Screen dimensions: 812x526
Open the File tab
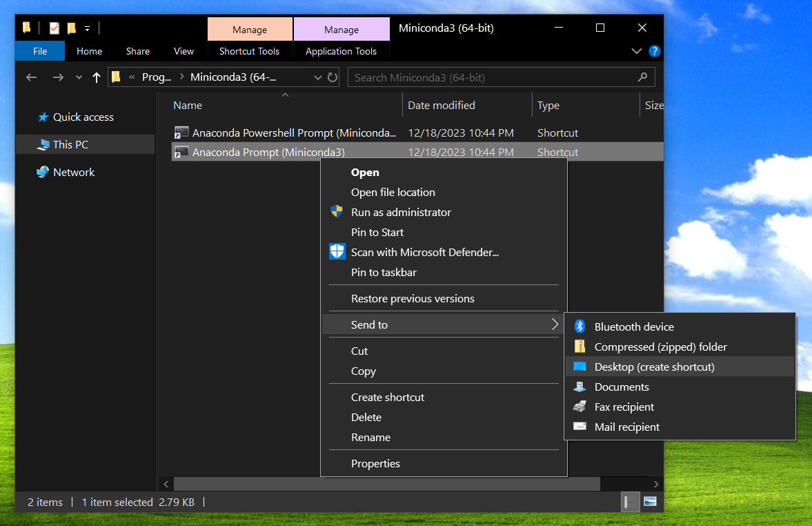[40, 51]
